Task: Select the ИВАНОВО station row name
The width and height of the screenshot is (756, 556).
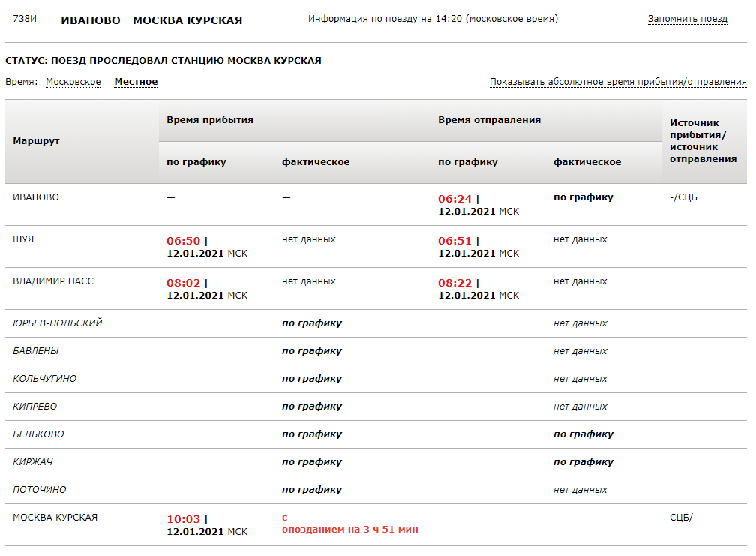Action: click(x=36, y=197)
